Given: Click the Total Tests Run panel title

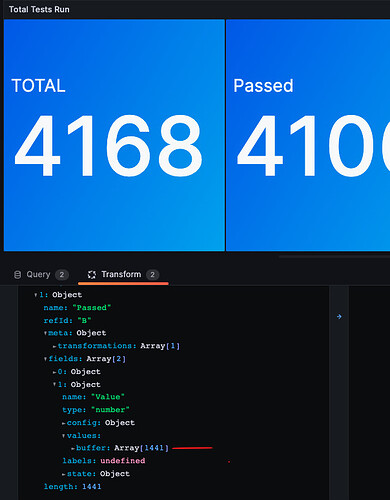Looking at the screenshot, I should 39,9.
